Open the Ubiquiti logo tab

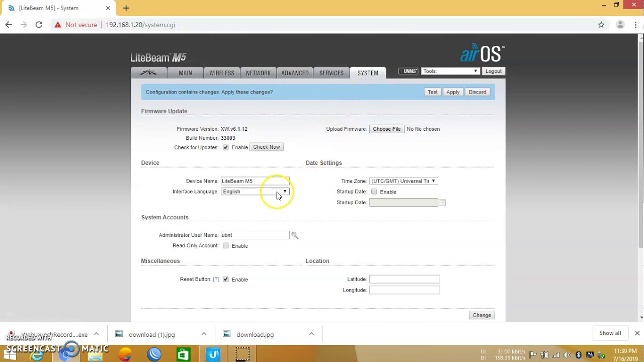pyautogui.click(x=149, y=73)
